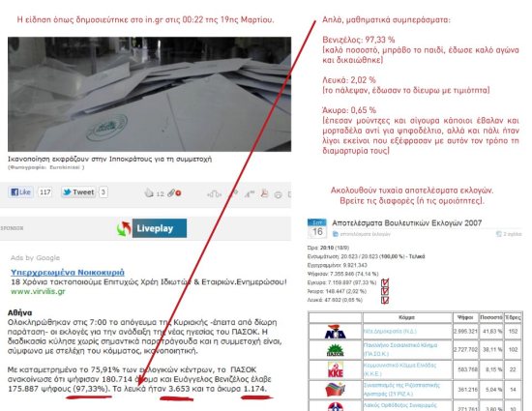Click the print icon in the article toolbar
Image resolution: width=532 pixels, height=411 pixels.
coord(278,194)
